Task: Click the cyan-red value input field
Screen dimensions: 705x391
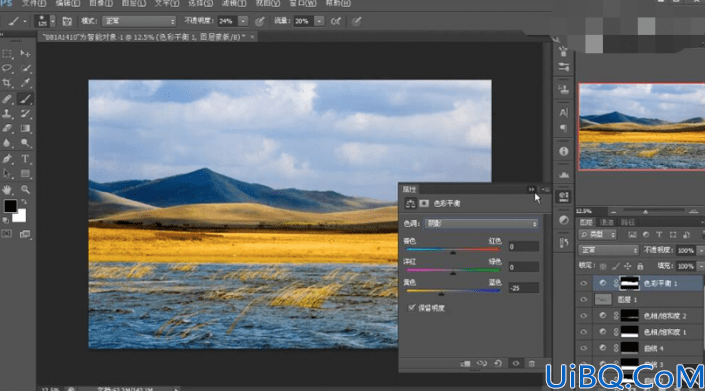Action: coord(523,246)
